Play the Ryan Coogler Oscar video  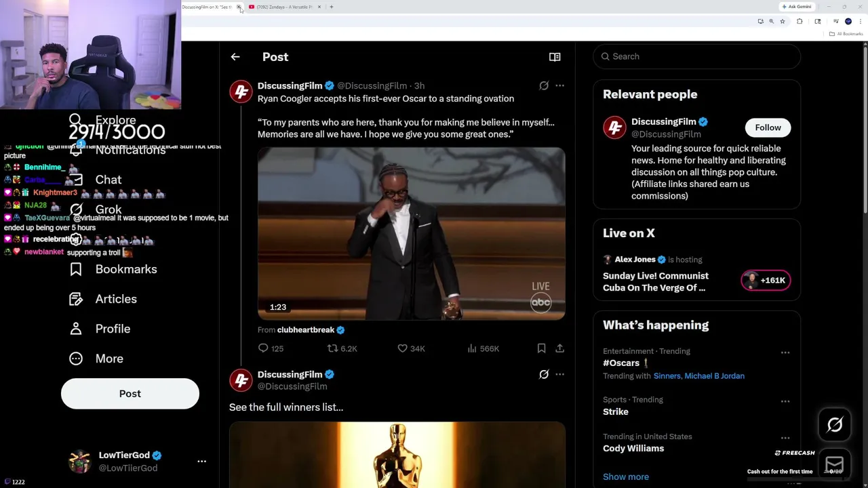pyautogui.click(x=411, y=233)
